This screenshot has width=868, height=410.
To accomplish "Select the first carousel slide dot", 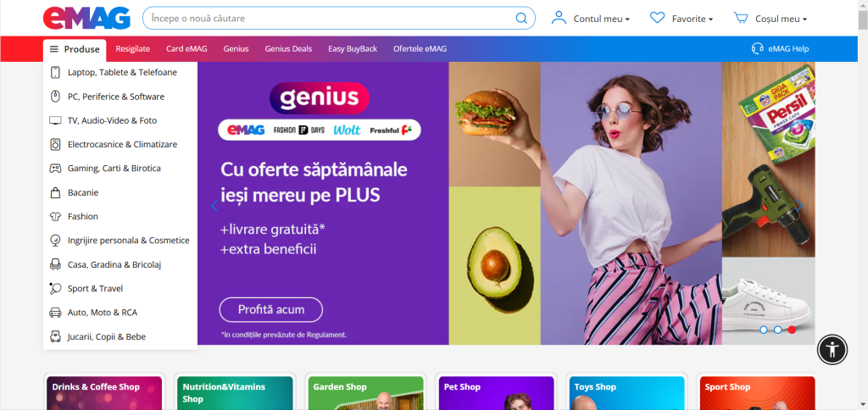I will point(764,330).
